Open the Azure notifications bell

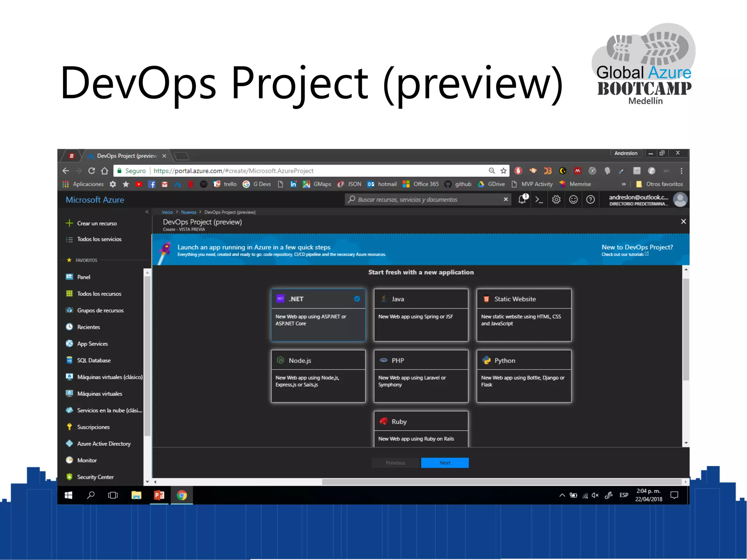coord(523,199)
